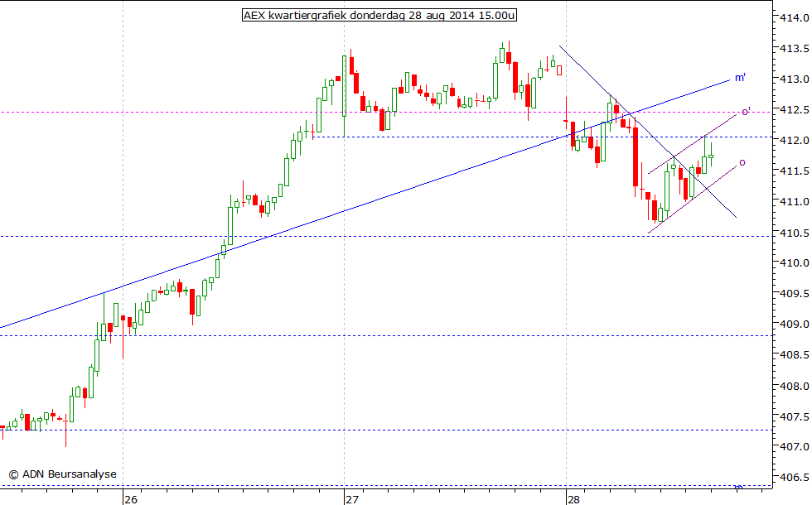Viewport: 812px width, 505px height.
Task: Select the 413.5 price axis label
Action: pyautogui.click(x=795, y=49)
